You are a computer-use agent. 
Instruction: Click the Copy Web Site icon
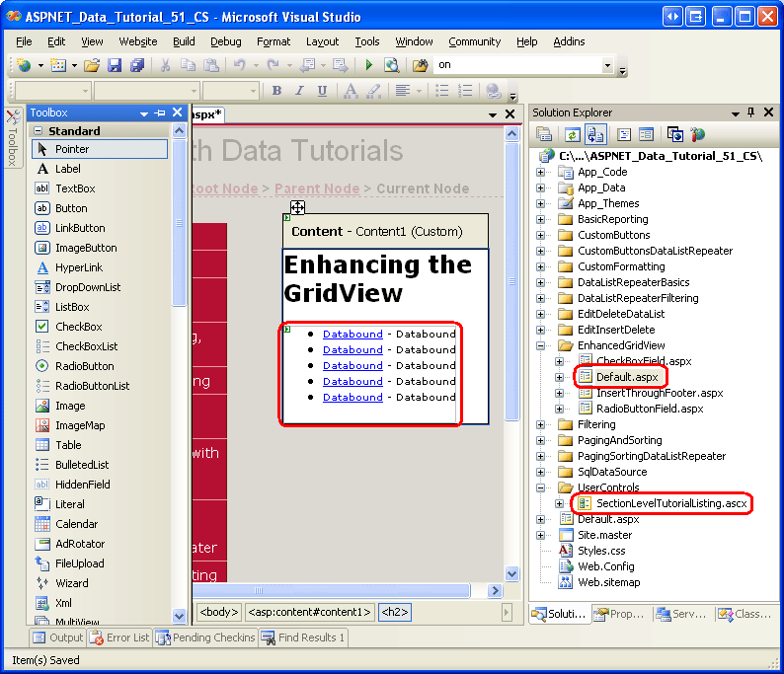click(x=675, y=135)
